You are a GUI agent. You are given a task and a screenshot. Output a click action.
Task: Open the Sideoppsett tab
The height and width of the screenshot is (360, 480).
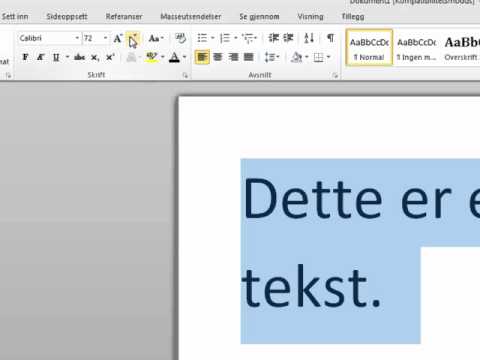(67, 16)
